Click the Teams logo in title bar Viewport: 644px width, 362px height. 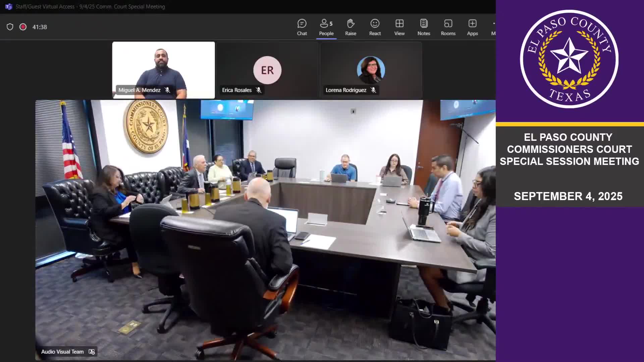[9, 6]
